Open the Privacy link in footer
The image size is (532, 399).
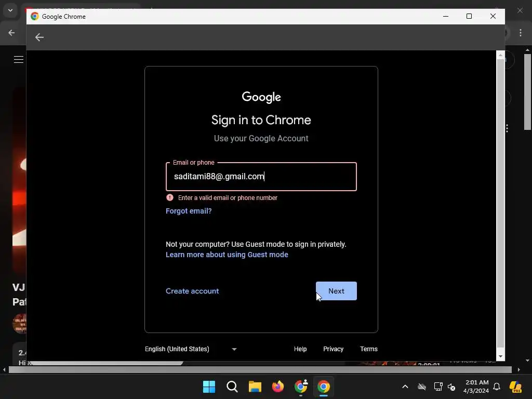(x=333, y=349)
